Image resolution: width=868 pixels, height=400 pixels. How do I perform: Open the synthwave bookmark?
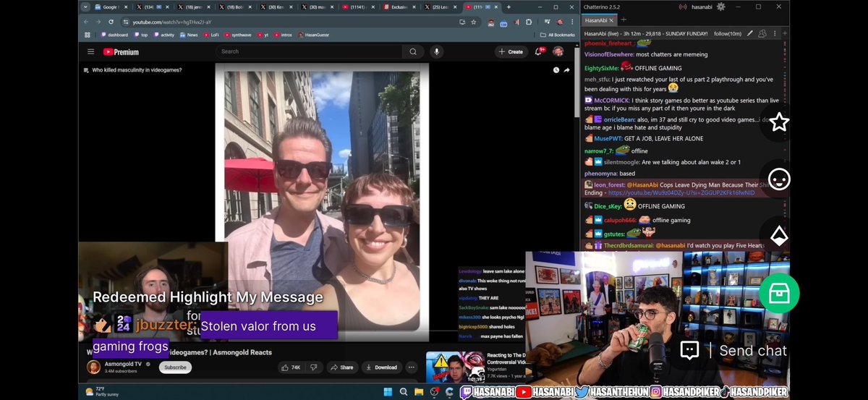pos(237,35)
